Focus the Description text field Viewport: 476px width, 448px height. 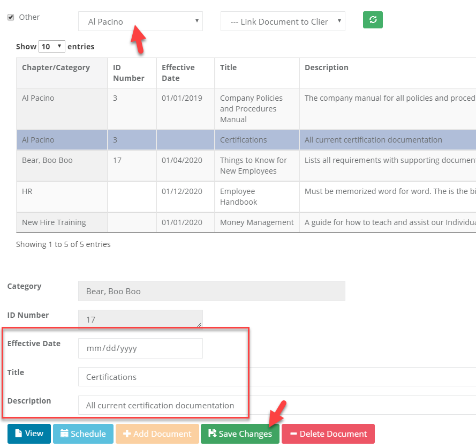268,405
